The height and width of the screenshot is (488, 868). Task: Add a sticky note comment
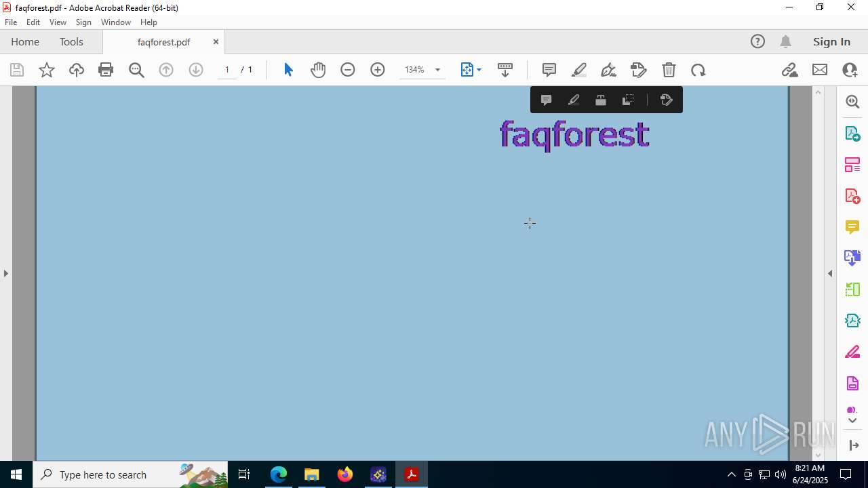tap(549, 70)
